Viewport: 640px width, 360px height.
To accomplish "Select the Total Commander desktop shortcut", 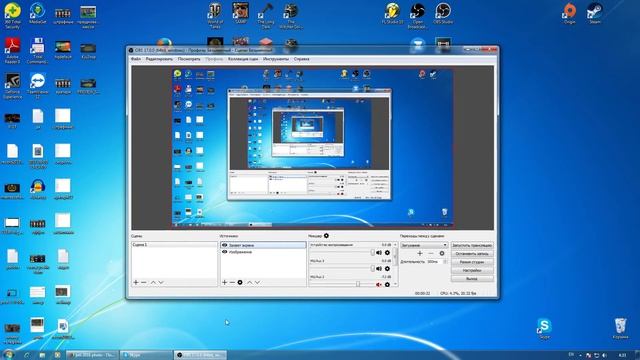I will pyautogui.click(x=38, y=51).
